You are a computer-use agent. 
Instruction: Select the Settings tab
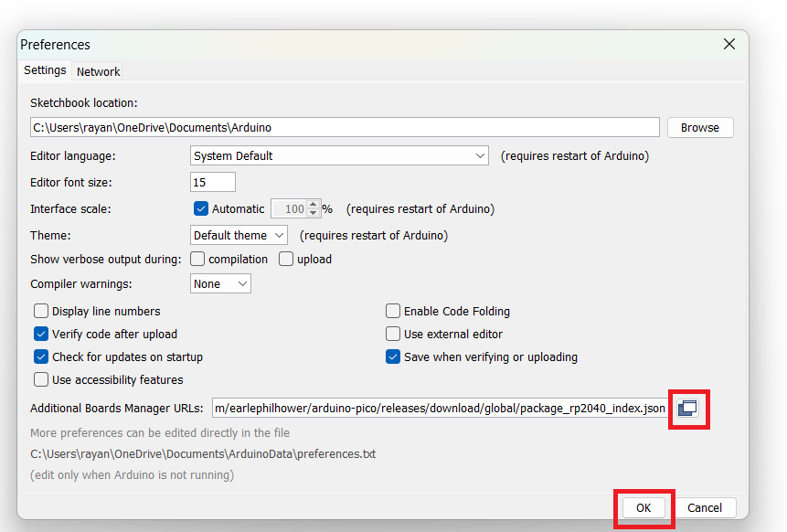tap(45, 70)
